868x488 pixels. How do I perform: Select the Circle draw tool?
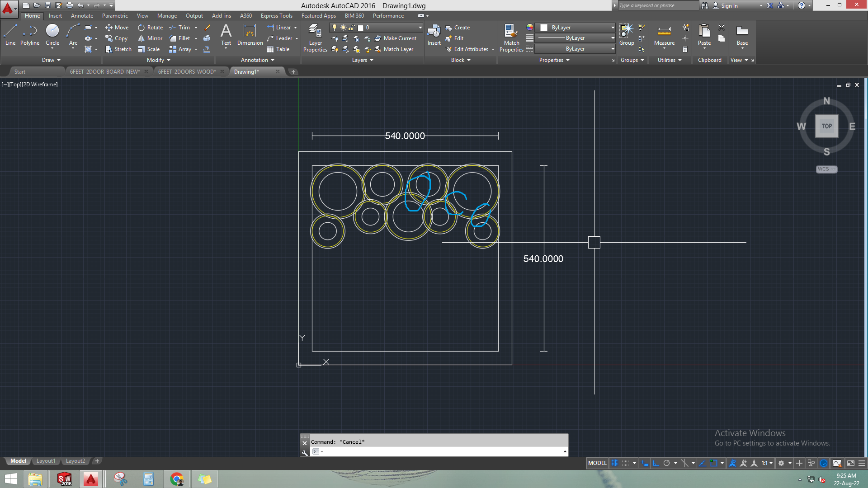[x=52, y=34]
